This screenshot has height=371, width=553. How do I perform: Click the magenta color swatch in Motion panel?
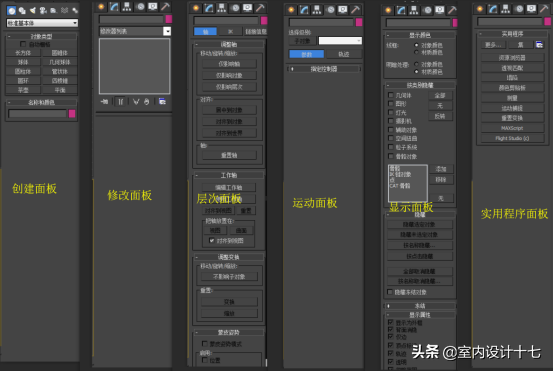(x=359, y=23)
